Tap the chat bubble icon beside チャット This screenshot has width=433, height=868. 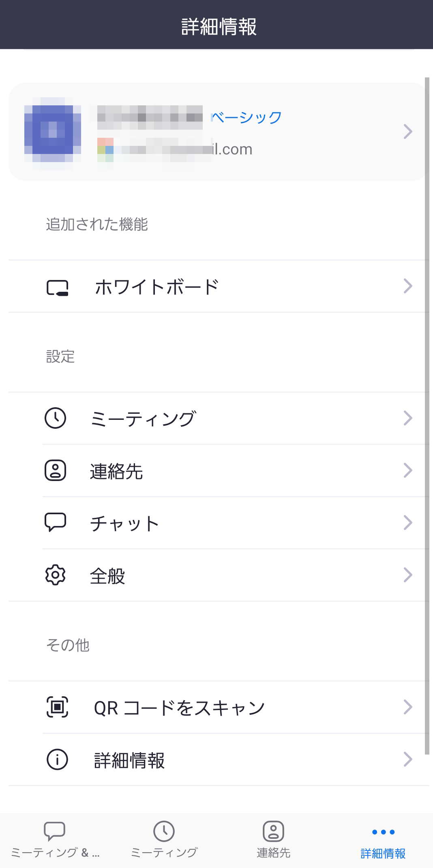tap(55, 522)
